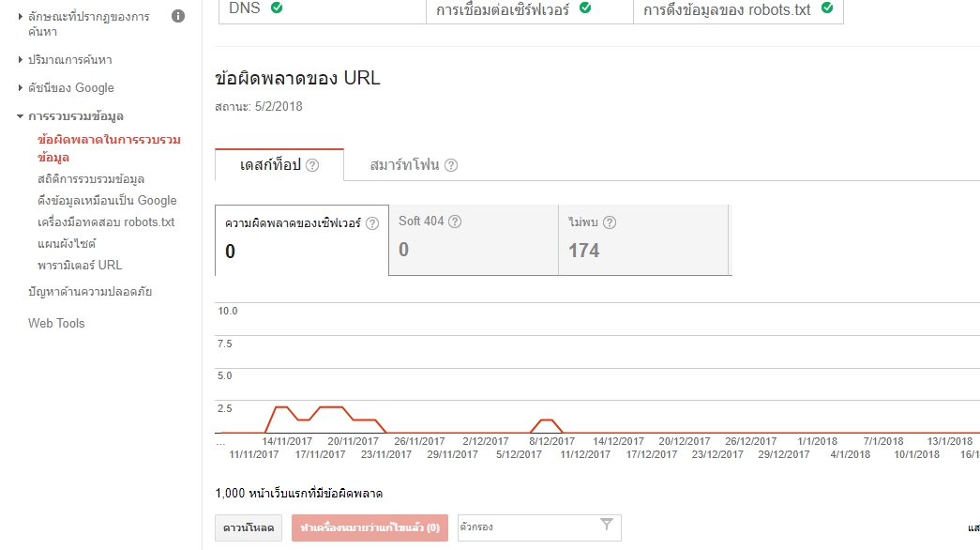Screen dimensions: 980x550
Task: Click green check icon next to DNS
Action: point(277,8)
